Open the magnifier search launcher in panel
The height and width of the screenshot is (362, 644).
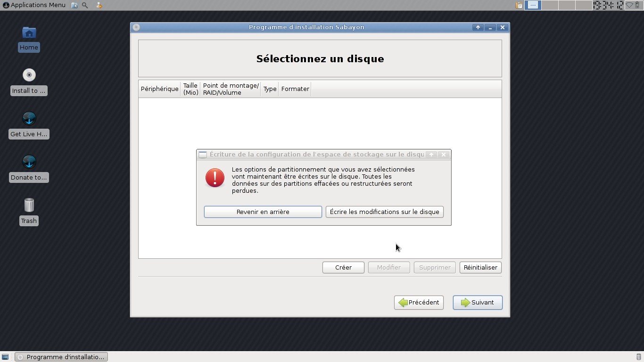pos(85,5)
